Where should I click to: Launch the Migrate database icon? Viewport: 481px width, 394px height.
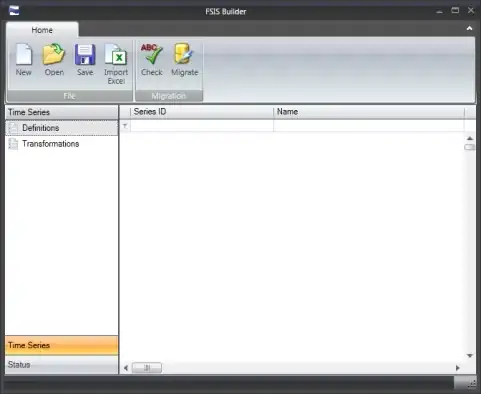pos(184,53)
